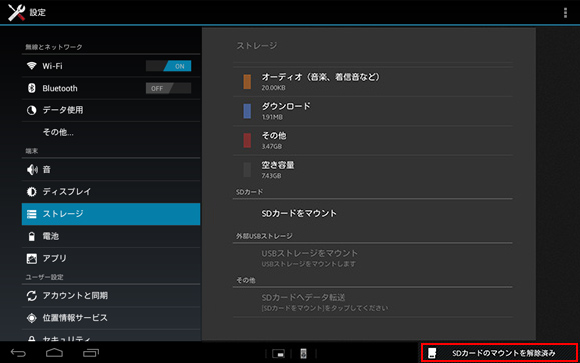Open その他 3.47GB storage entry
Screen dimensions: 580x363
[x=372, y=140]
